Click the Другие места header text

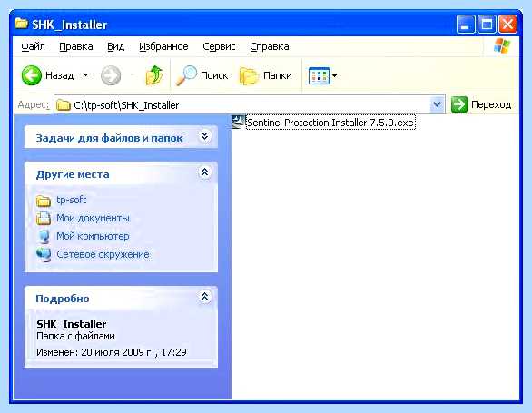pos(73,174)
